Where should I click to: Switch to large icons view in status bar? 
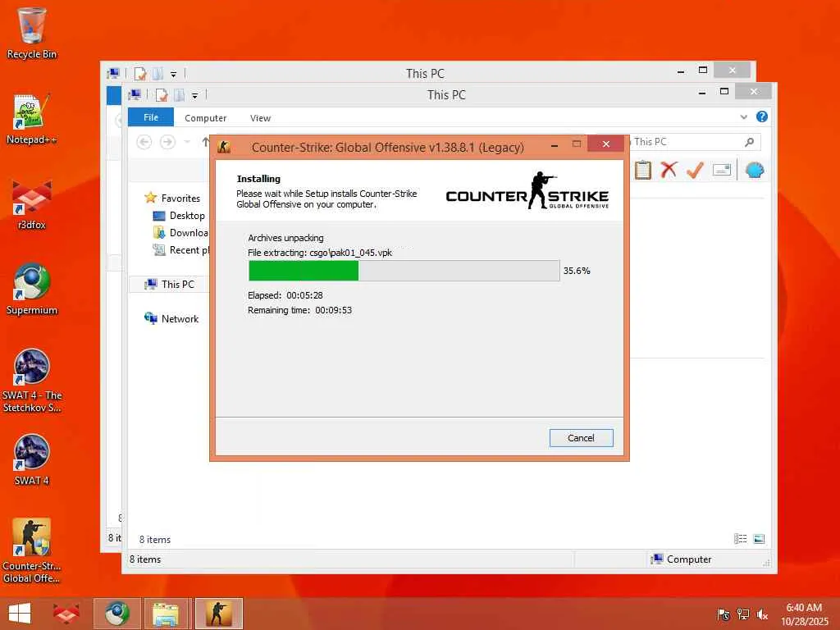click(x=759, y=539)
